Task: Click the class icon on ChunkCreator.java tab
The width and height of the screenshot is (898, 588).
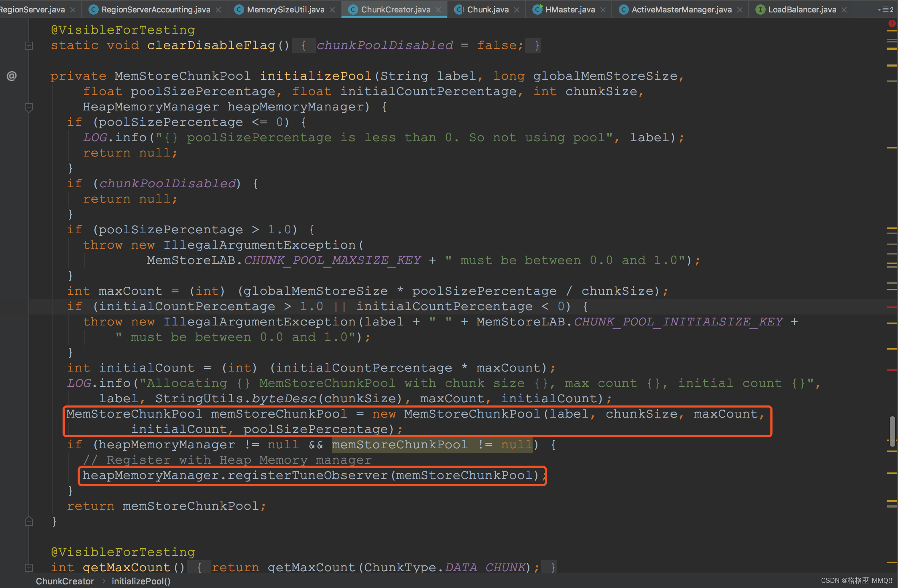Action: coord(353,10)
